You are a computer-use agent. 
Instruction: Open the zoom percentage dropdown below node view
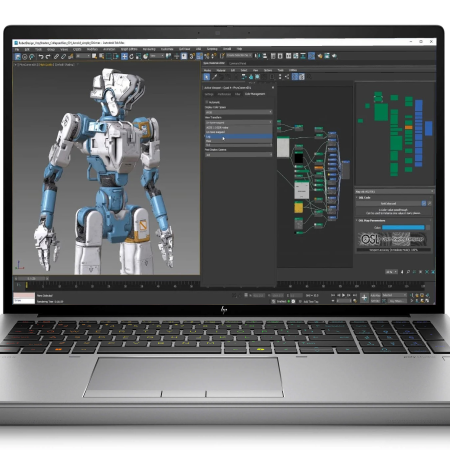(391, 272)
